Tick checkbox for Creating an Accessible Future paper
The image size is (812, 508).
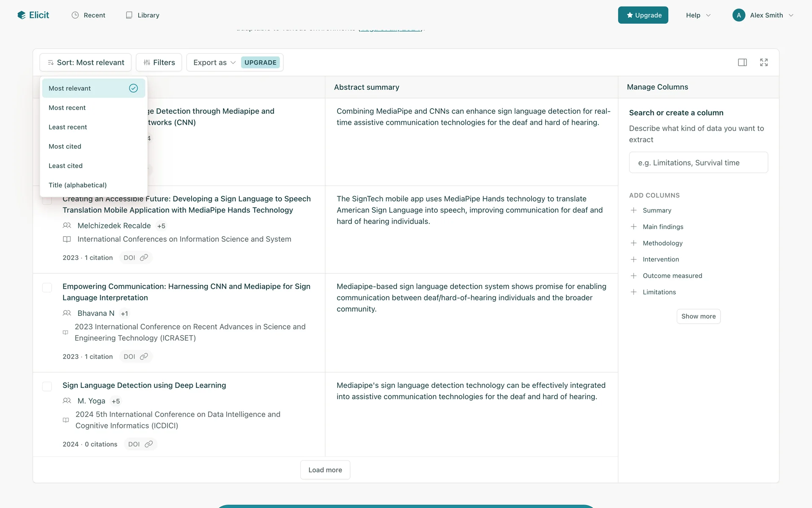tap(47, 201)
